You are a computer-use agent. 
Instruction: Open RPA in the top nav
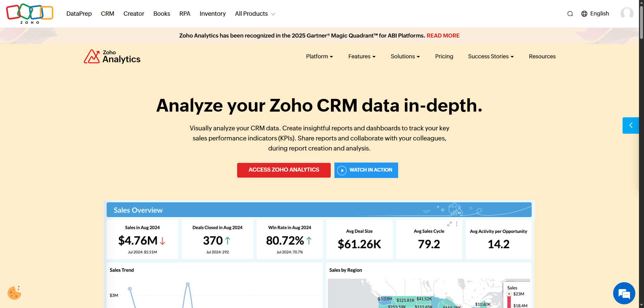coord(185,14)
